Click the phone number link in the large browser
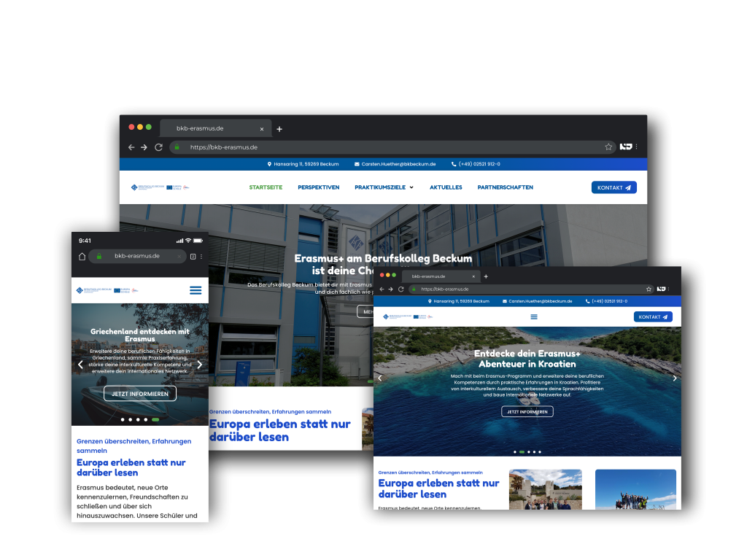This screenshot has height=560, width=747. (476, 164)
